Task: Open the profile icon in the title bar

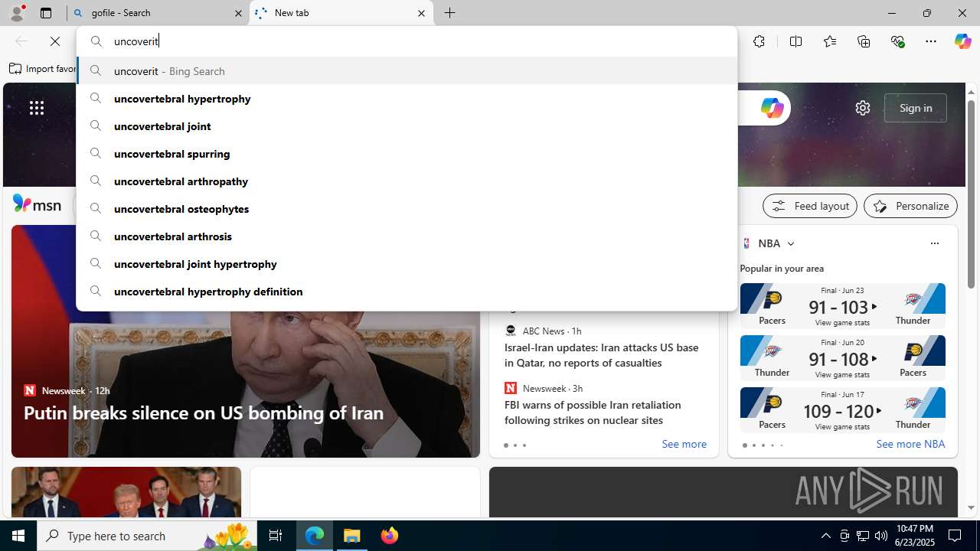Action: 17,13
